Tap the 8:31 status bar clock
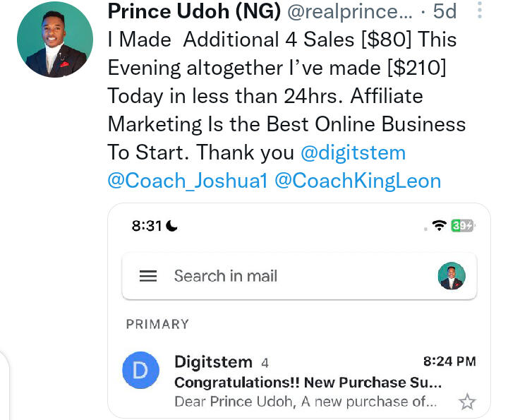508x420 pixels. (x=147, y=226)
